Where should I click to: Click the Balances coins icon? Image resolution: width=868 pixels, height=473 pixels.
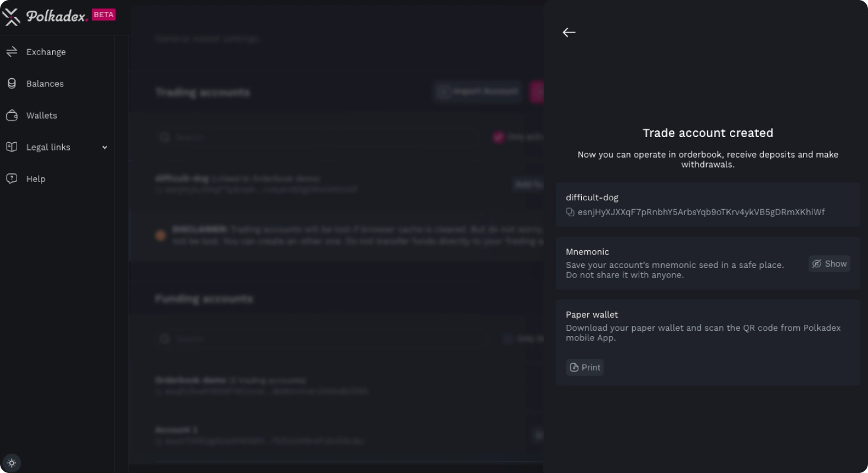tap(12, 84)
